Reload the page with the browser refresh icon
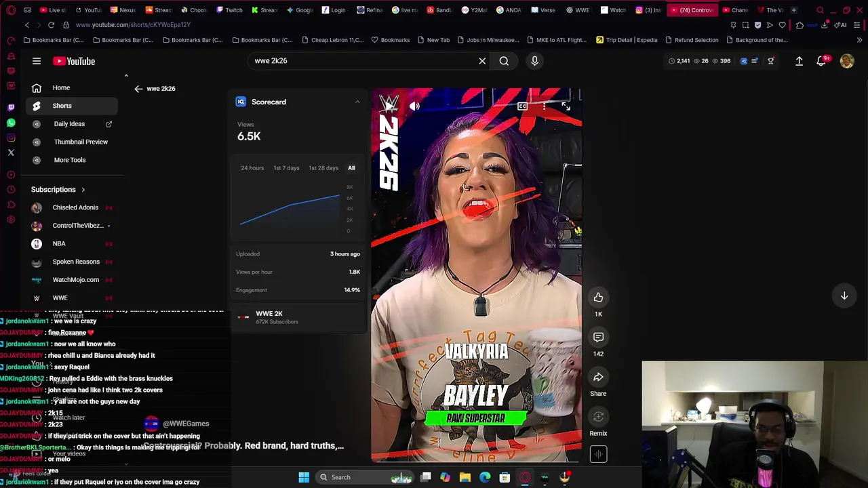 pyautogui.click(x=51, y=25)
